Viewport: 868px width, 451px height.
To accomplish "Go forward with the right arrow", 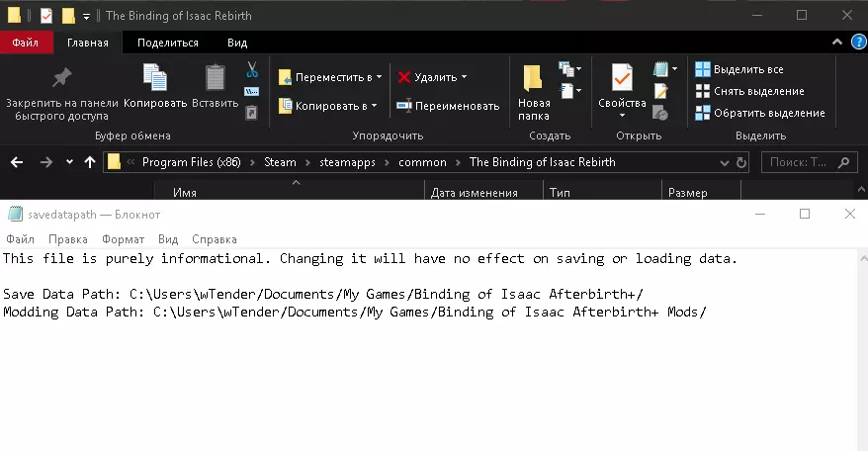I will click(x=46, y=162).
